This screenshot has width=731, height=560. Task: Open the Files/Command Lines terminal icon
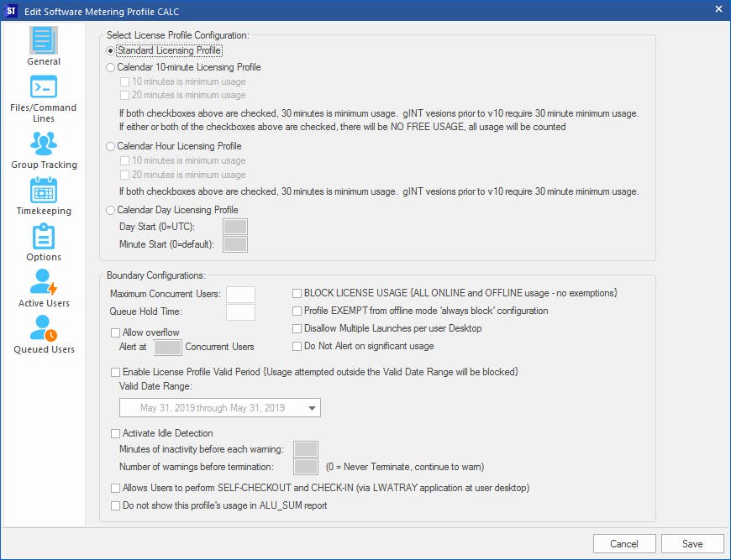[x=44, y=87]
